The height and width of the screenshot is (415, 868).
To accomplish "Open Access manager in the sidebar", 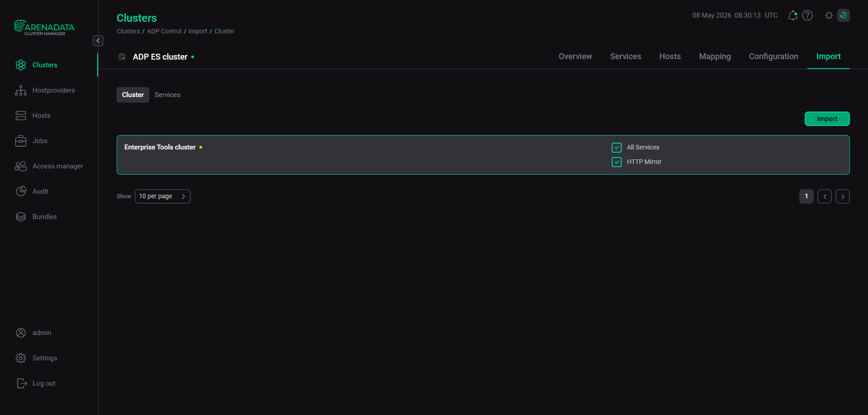I will coord(58,166).
